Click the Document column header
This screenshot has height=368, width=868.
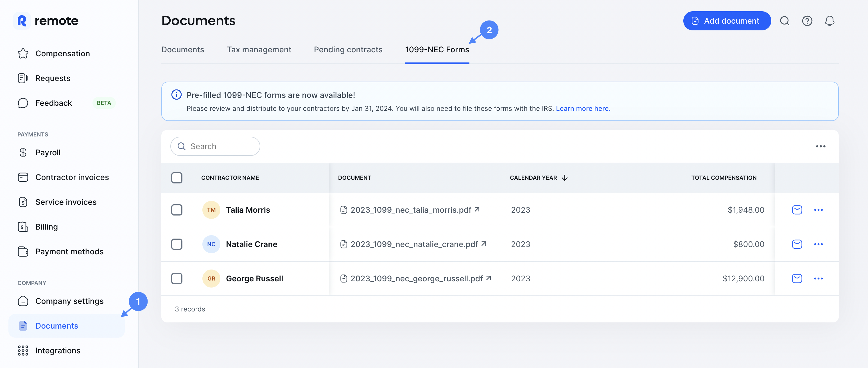click(354, 178)
